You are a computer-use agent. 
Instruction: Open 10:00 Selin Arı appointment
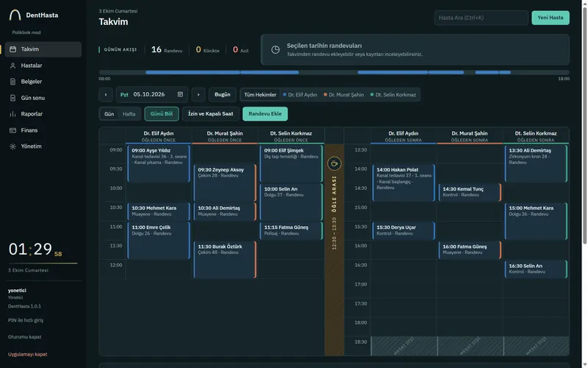click(291, 202)
